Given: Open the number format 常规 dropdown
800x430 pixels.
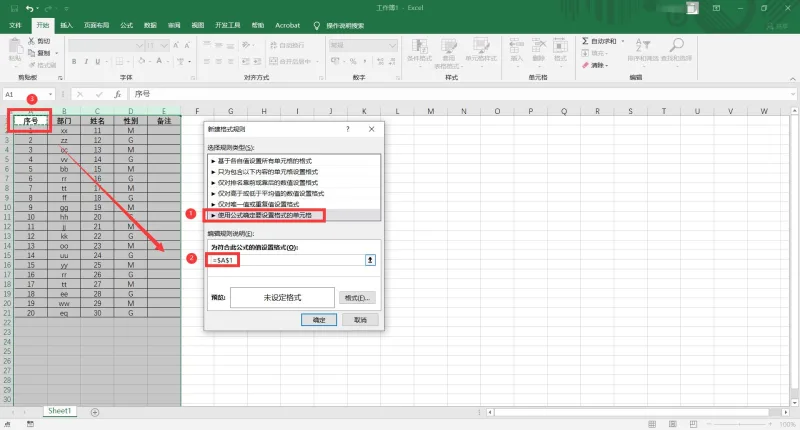Looking at the screenshot, I should pos(392,45).
